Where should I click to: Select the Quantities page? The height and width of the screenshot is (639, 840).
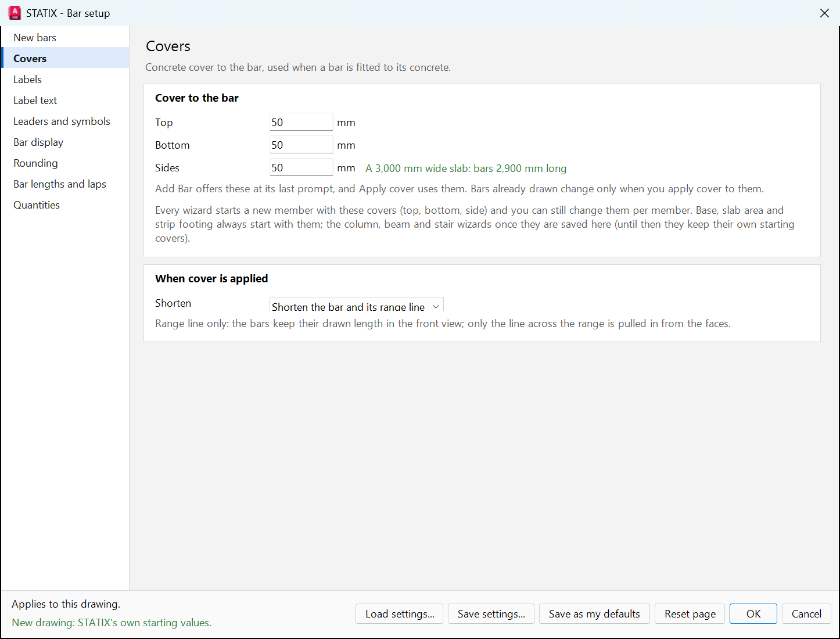[x=65, y=204]
